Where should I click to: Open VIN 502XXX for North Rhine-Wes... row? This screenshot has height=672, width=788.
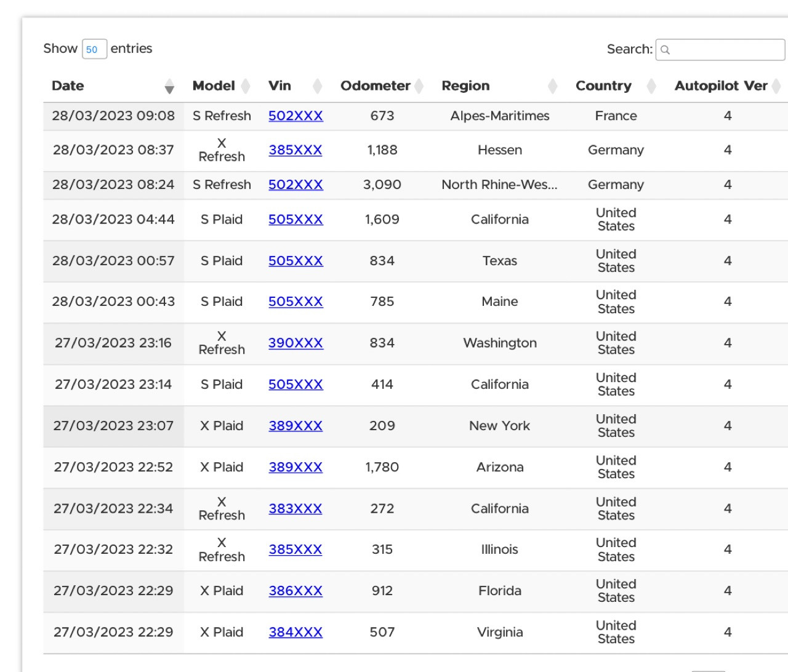pyautogui.click(x=295, y=185)
